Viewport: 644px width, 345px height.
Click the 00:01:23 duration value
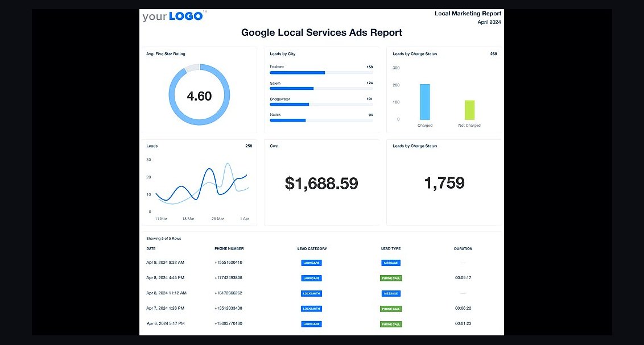pos(463,323)
